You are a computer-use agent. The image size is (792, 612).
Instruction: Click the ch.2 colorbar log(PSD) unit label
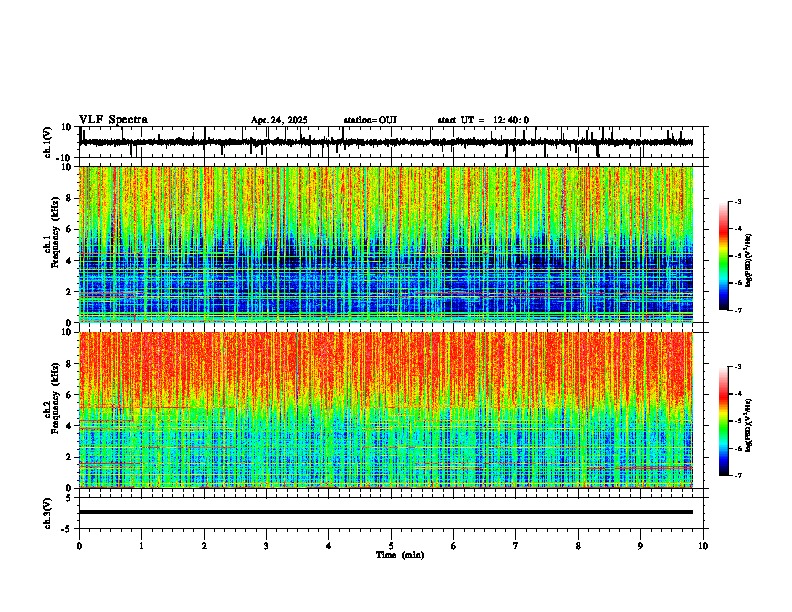tap(749, 425)
